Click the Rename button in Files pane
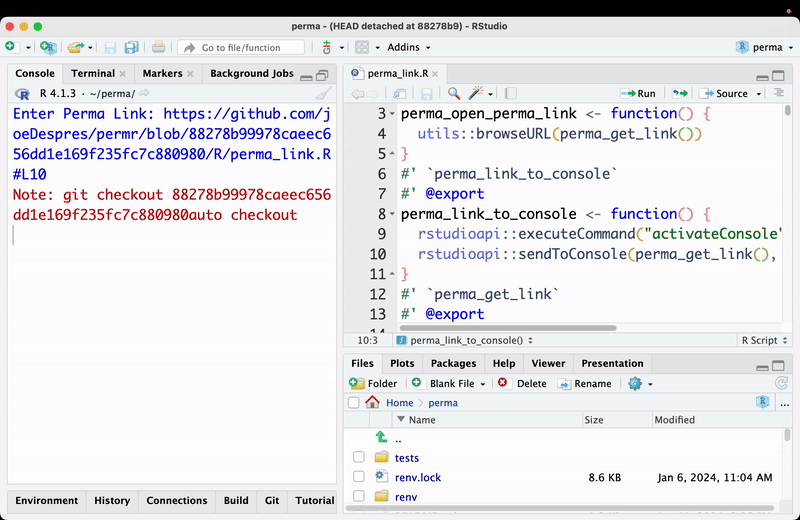This screenshot has width=800, height=520. [585, 384]
